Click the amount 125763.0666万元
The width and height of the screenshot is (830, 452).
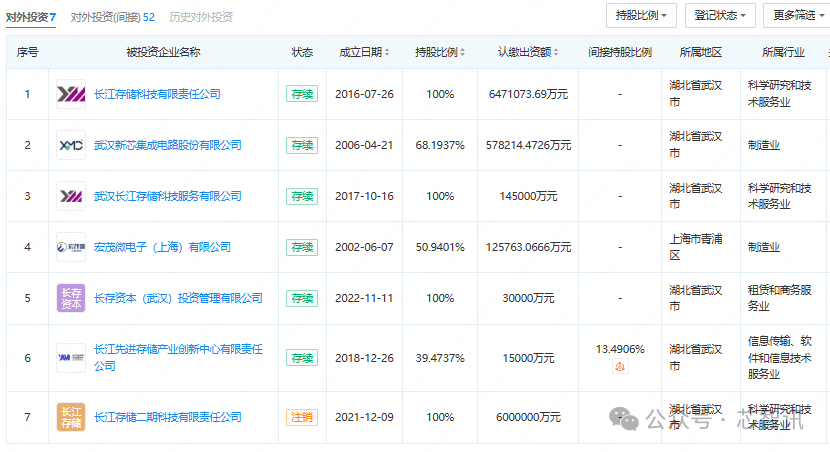[528, 247]
